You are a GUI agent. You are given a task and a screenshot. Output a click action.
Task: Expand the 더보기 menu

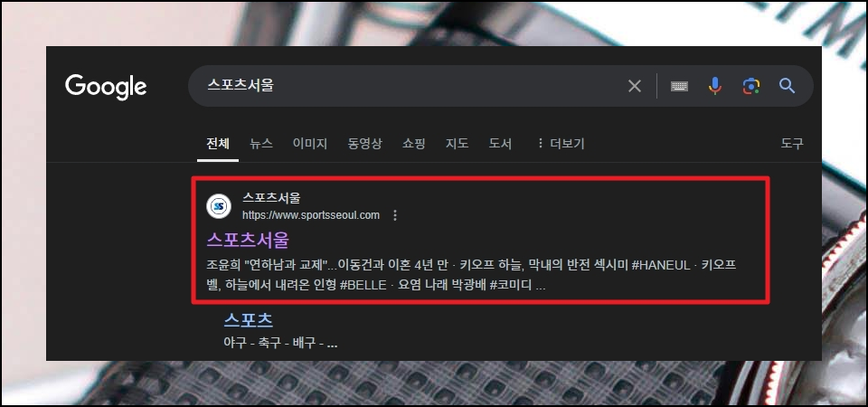[561, 144]
